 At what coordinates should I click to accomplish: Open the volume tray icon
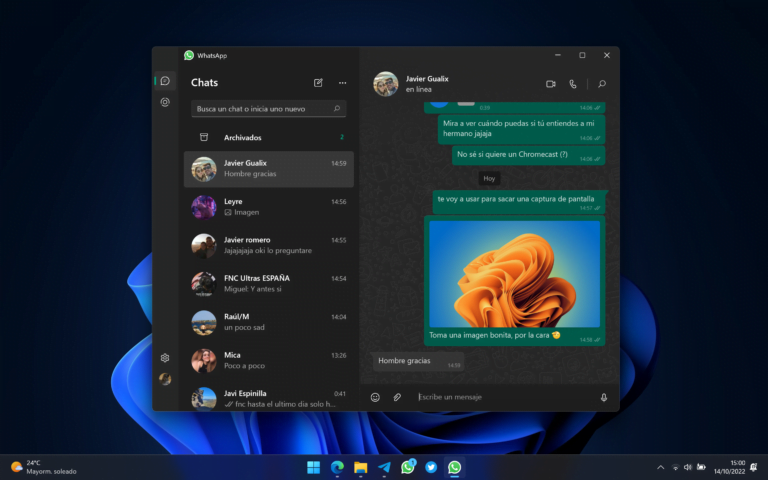click(x=688, y=467)
